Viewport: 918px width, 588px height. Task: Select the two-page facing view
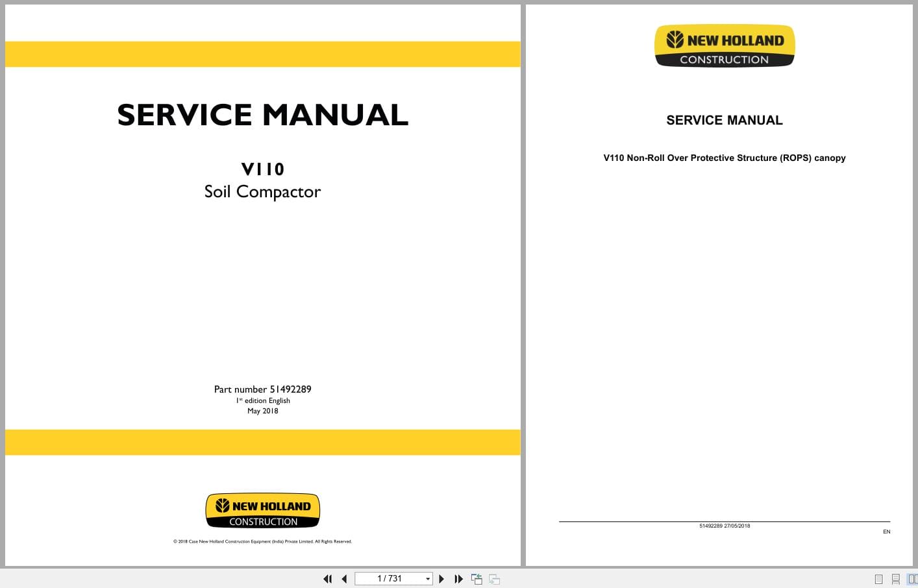click(x=912, y=579)
